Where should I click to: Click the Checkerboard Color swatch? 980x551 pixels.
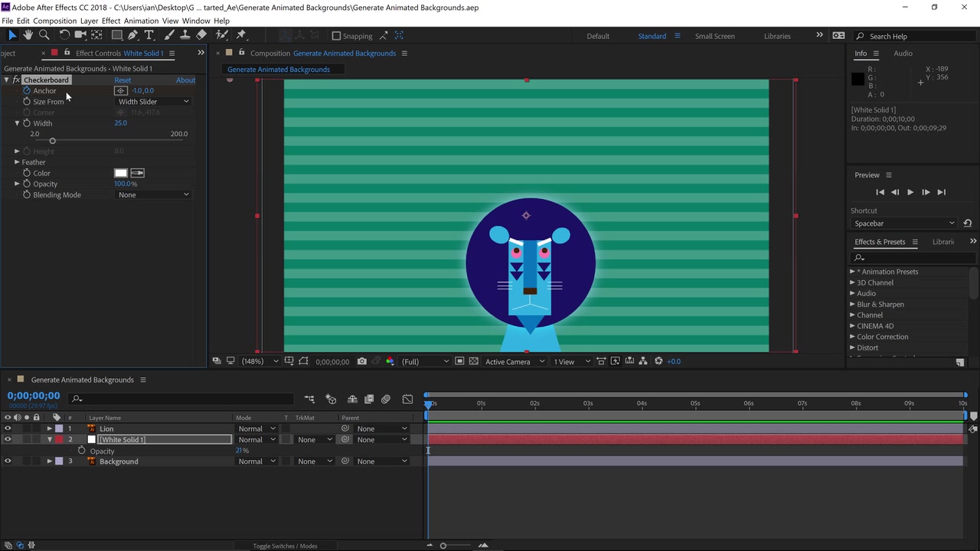point(120,173)
